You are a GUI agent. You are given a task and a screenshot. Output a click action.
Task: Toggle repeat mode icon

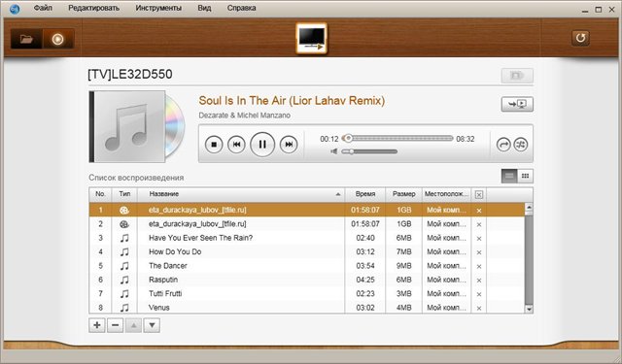point(503,145)
